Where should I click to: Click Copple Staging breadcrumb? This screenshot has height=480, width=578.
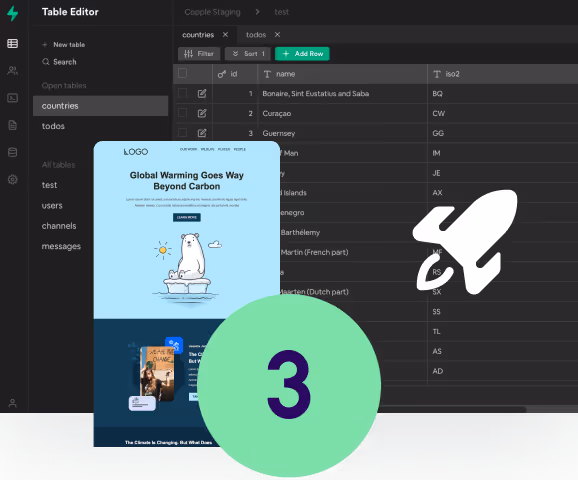[x=212, y=12]
